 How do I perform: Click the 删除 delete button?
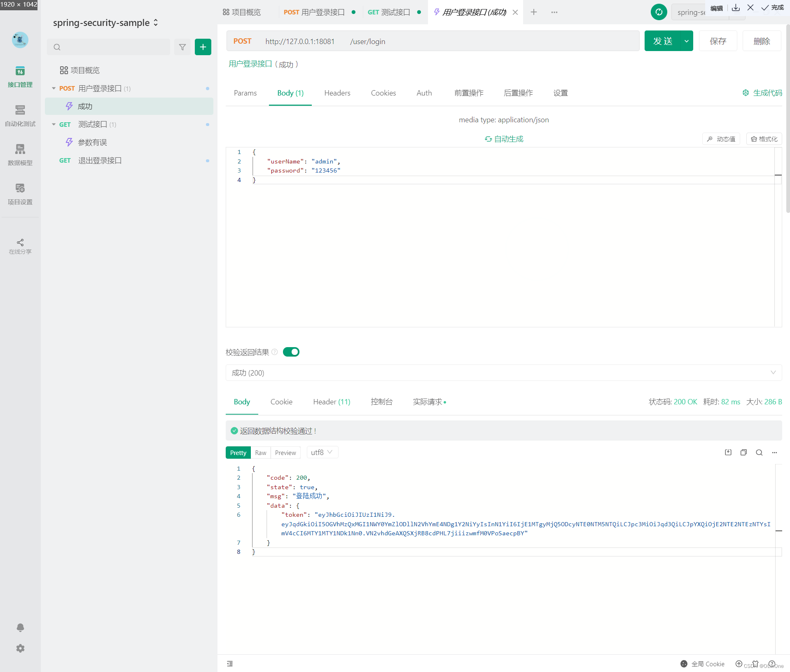click(762, 41)
